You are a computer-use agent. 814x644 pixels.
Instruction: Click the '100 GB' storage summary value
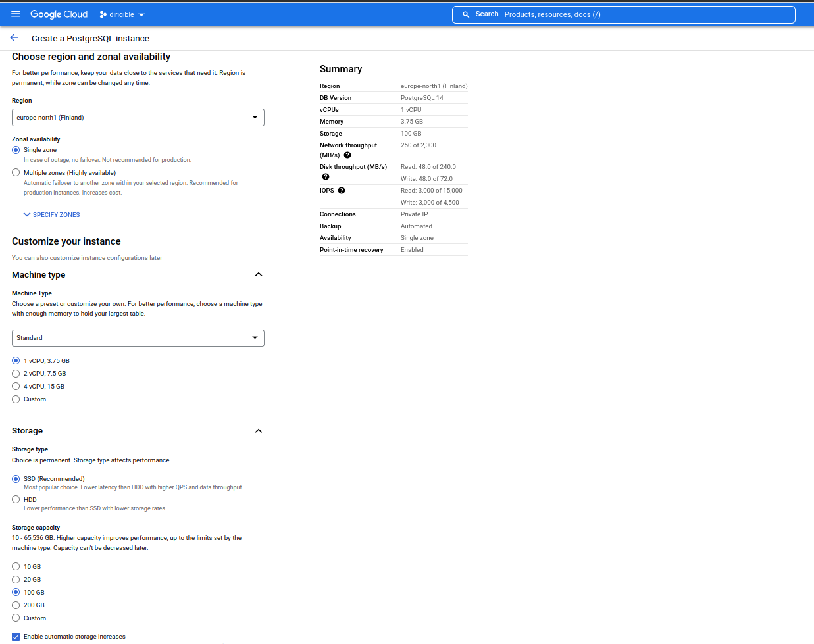point(411,134)
